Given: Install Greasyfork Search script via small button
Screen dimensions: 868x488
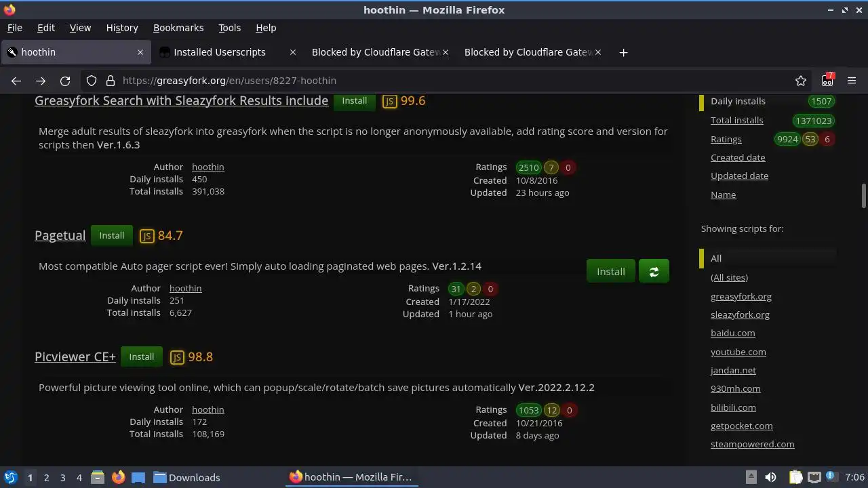Looking at the screenshot, I should [354, 100].
